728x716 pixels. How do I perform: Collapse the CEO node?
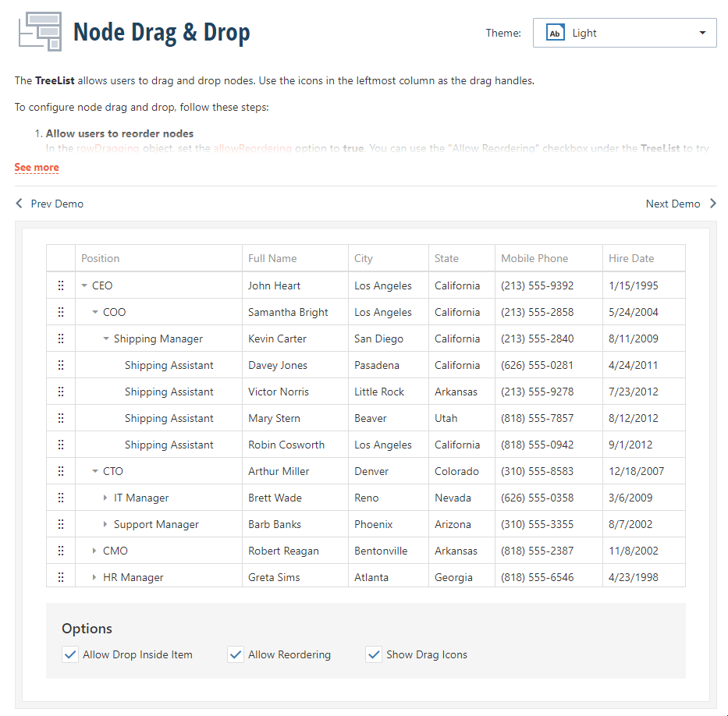click(x=84, y=285)
